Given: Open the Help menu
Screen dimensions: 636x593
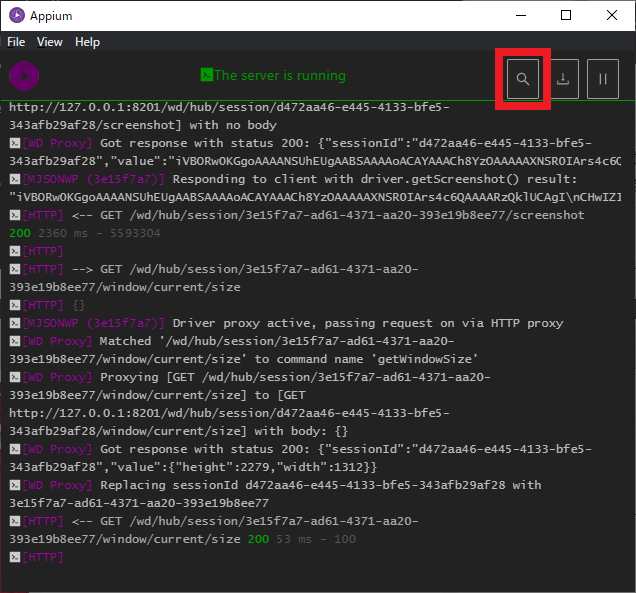Looking at the screenshot, I should pyautogui.click(x=87, y=42).
